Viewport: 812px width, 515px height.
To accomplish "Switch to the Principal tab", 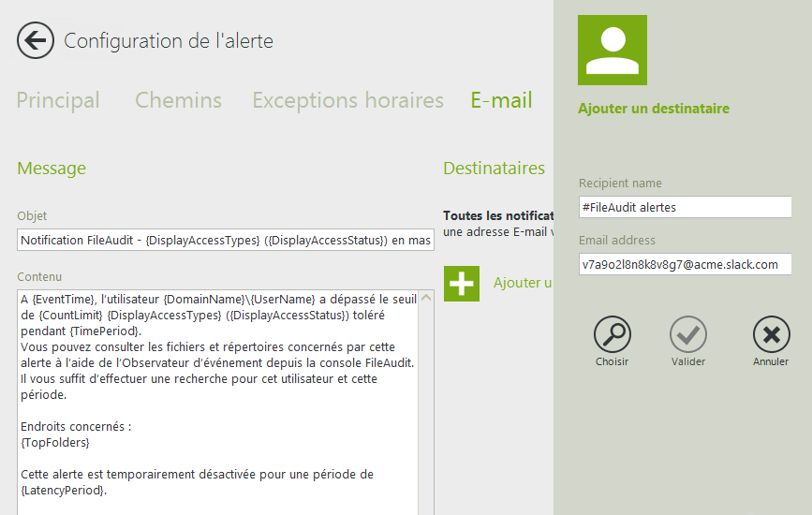I will [58, 100].
